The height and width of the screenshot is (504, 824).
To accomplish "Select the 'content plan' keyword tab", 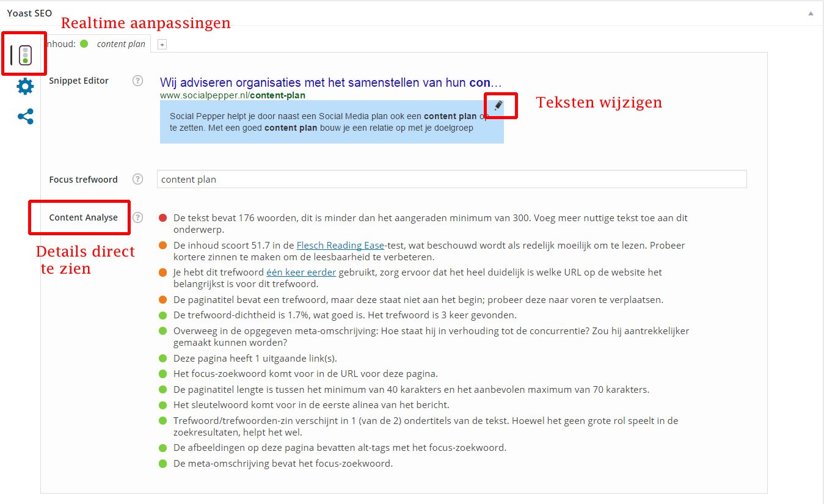I will tap(121, 44).
